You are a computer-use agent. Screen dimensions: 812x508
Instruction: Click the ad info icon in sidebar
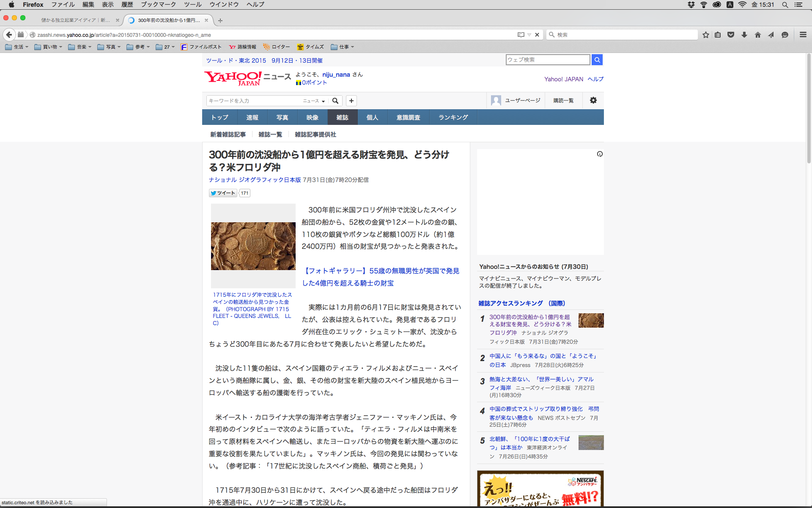point(600,154)
